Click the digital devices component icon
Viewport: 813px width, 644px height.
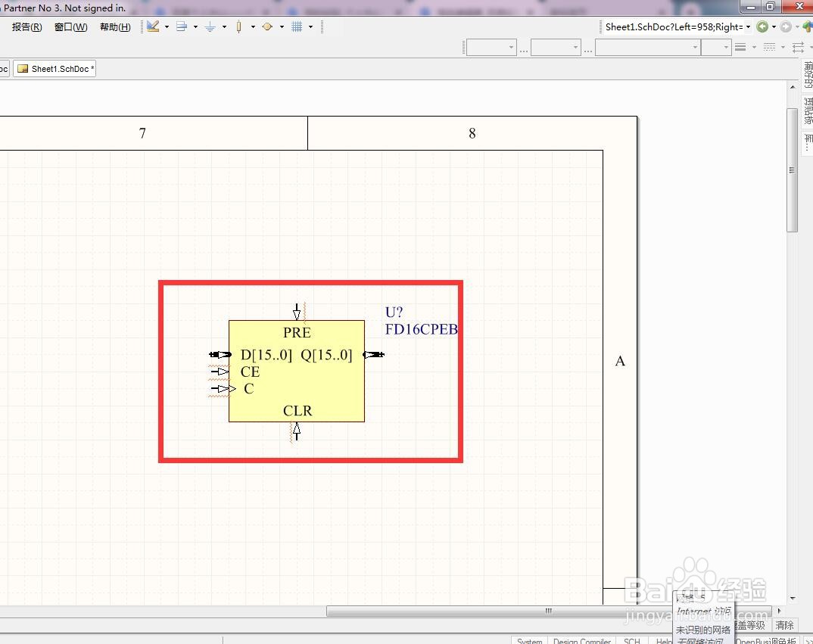(238, 26)
